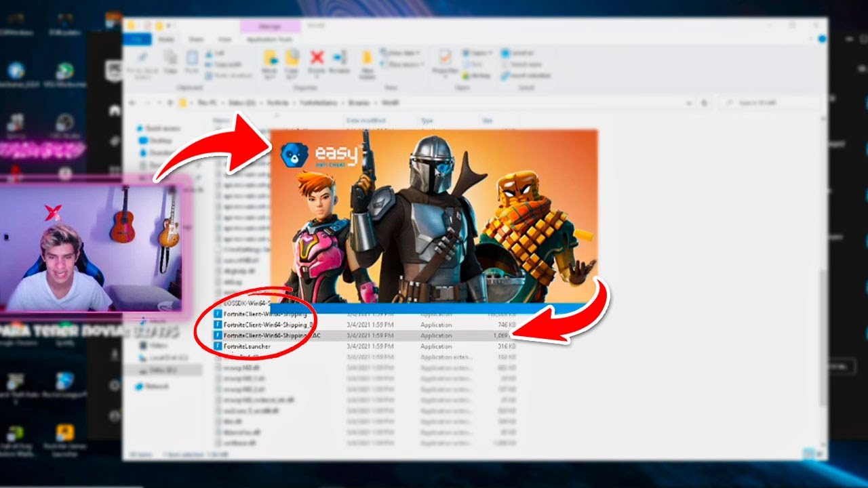Image resolution: width=868 pixels, height=488 pixels.
Task: Click the blue icon of FortniteClient-Win64-Shipping_EAC
Action: pyautogui.click(x=218, y=335)
